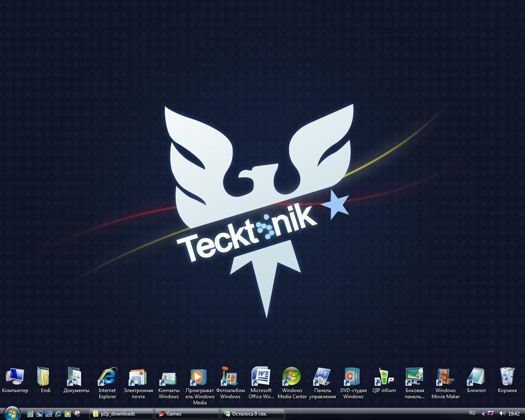The width and height of the screenshot is (525, 420).
Task: Open the Корзина recycle bin
Action: (507, 377)
